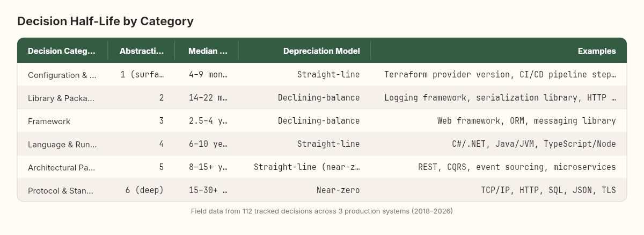This screenshot has height=235, width=644.
Task: Select the Language & Runtime row cell
Action: click(x=62, y=144)
